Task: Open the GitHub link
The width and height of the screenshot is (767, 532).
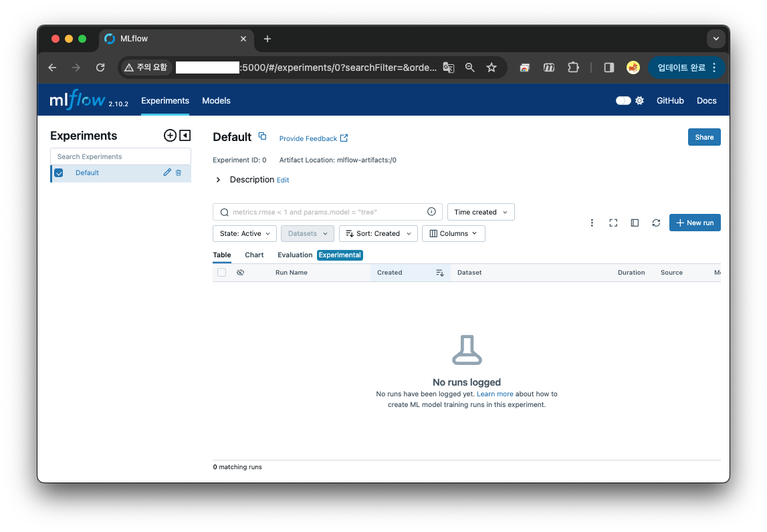Action: (x=669, y=101)
